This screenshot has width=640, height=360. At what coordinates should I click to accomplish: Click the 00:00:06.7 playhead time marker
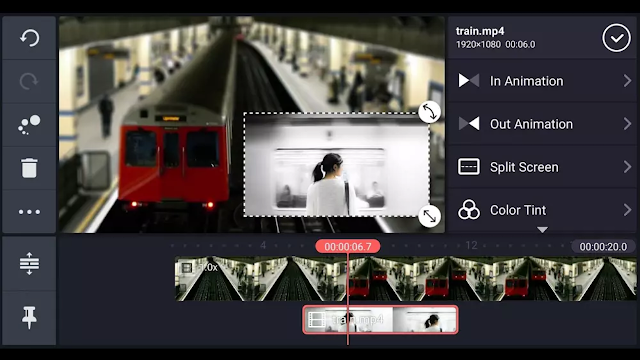point(348,247)
